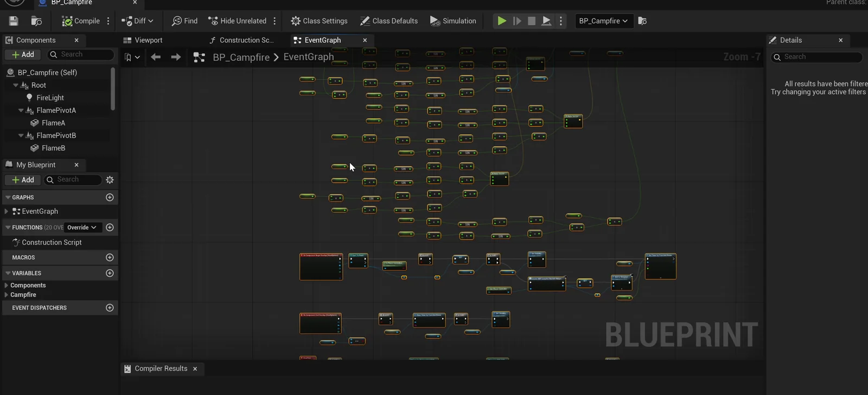Viewport: 868px width, 395px height.
Task: Click the My Blueprint Add button
Action: 23,180
